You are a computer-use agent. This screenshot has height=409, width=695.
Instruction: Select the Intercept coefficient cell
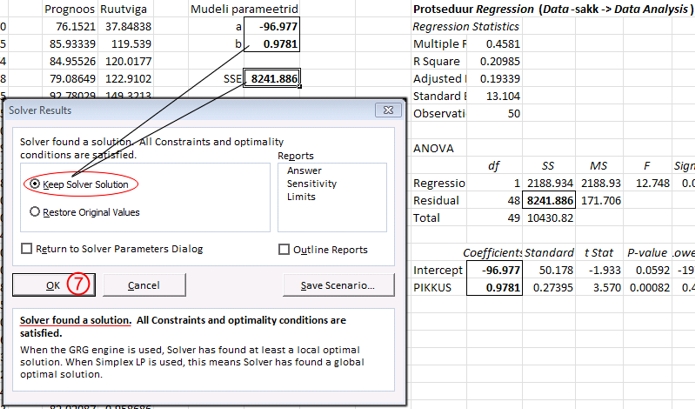[x=494, y=270]
